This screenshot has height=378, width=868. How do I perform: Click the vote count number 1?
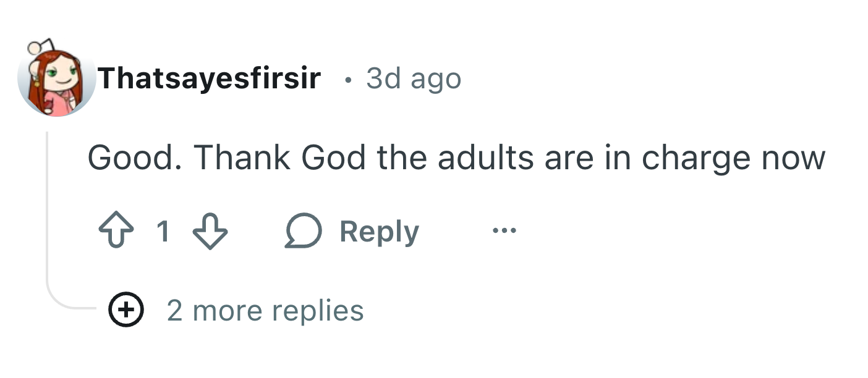pos(163,232)
